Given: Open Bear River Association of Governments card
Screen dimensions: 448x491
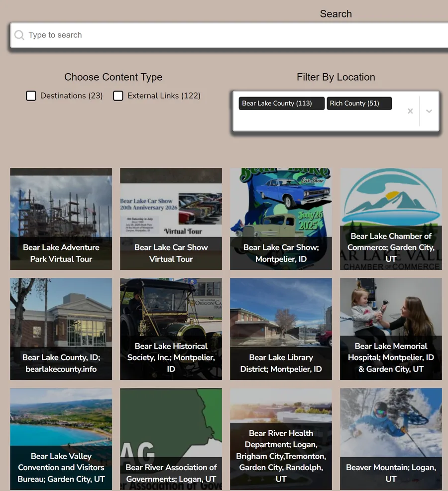Looking at the screenshot, I should point(171,439).
